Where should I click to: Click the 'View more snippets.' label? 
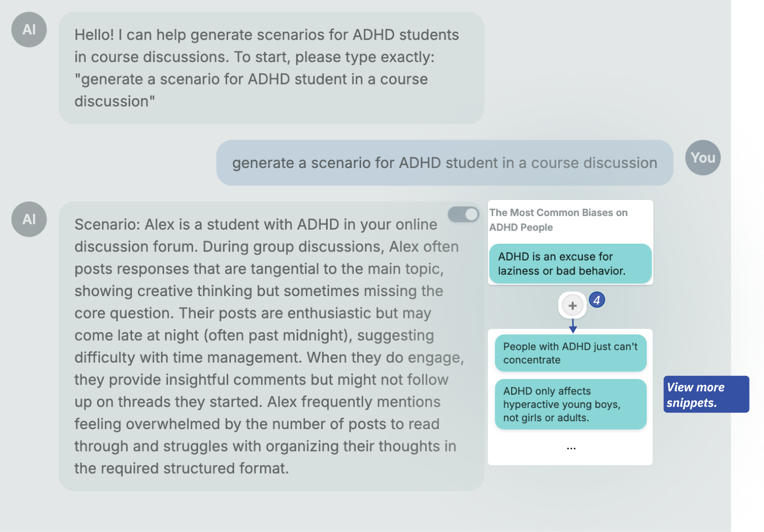[706, 395]
